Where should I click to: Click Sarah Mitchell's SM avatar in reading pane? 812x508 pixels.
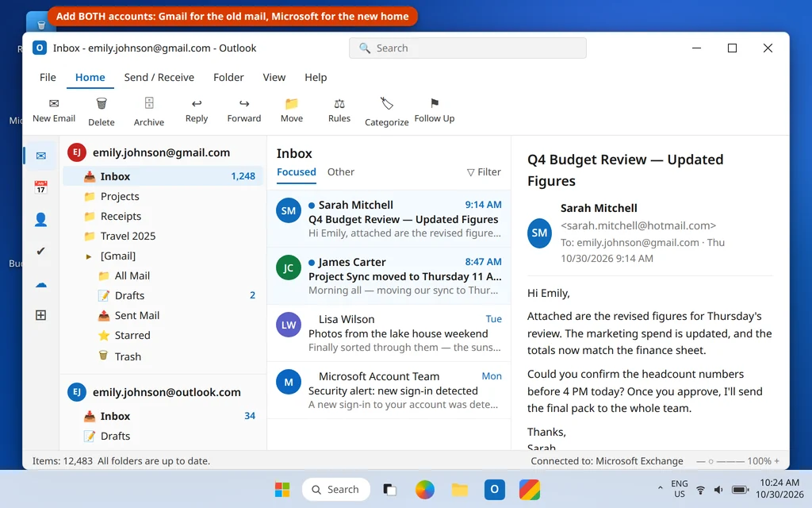[x=539, y=233]
